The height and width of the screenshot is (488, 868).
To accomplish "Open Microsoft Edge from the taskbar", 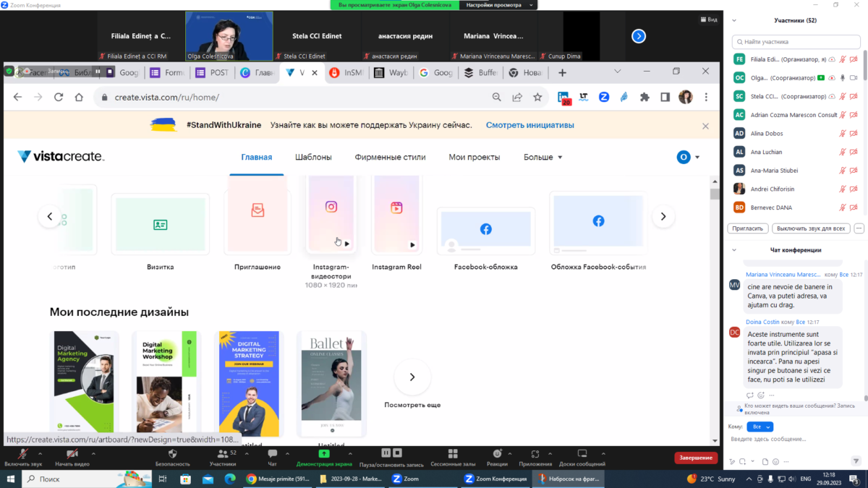I will [230, 479].
